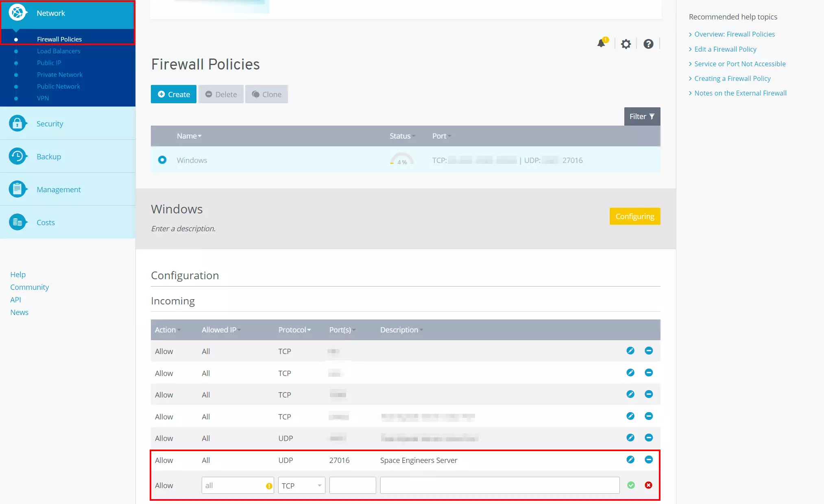Edit the second TCP incoming rule
The width and height of the screenshot is (824, 504).
pyautogui.click(x=630, y=372)
